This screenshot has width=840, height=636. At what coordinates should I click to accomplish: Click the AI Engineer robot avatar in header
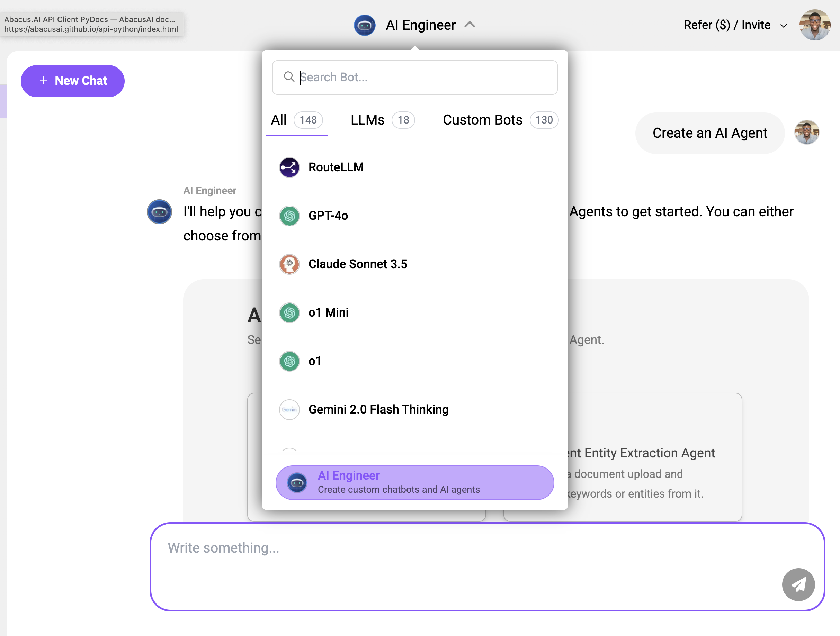pyautogui.click(x=365, y=25)
